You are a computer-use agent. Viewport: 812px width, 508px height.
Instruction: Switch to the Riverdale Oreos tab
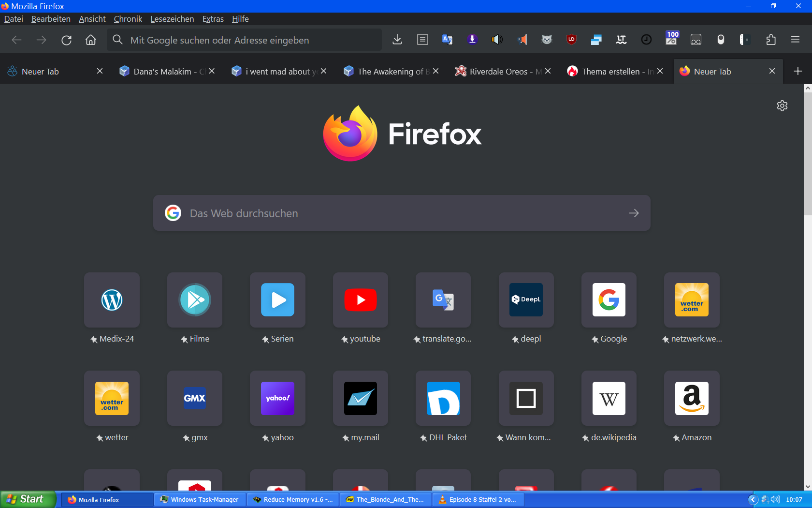coord(498,72)
